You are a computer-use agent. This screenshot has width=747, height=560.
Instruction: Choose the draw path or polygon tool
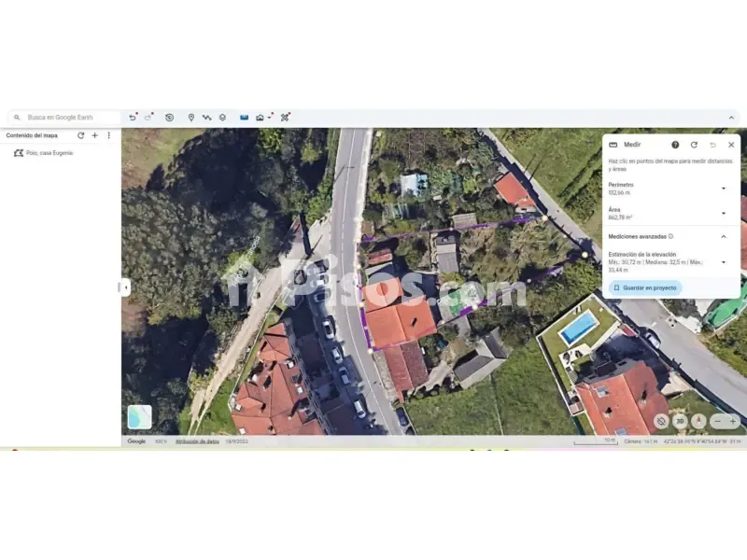206,118
